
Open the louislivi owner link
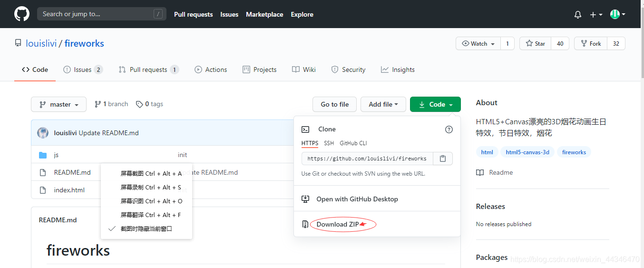(x=41, y=43)
